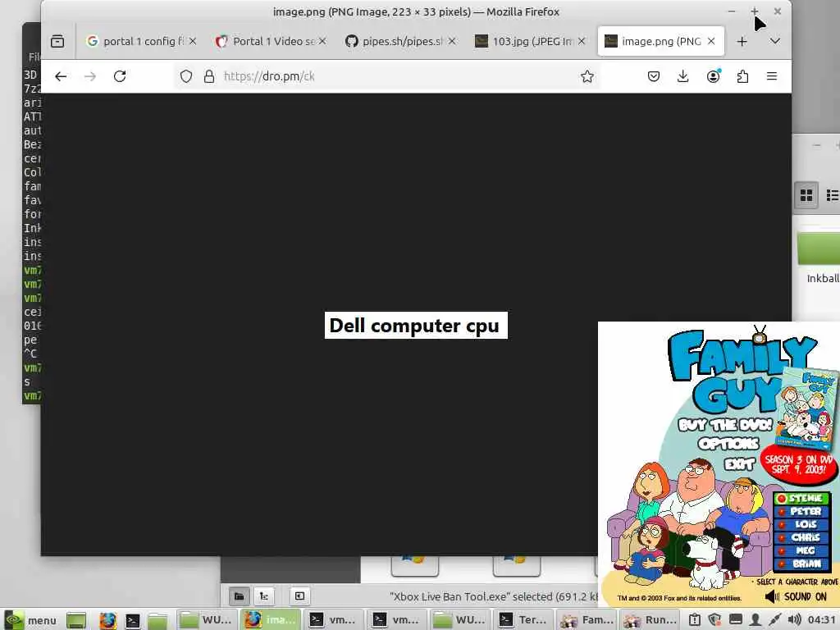840x630 pixels.
Task: Switch to 'Run...' taskbar window
Action: pyautogui.click(x=650, y=620)
